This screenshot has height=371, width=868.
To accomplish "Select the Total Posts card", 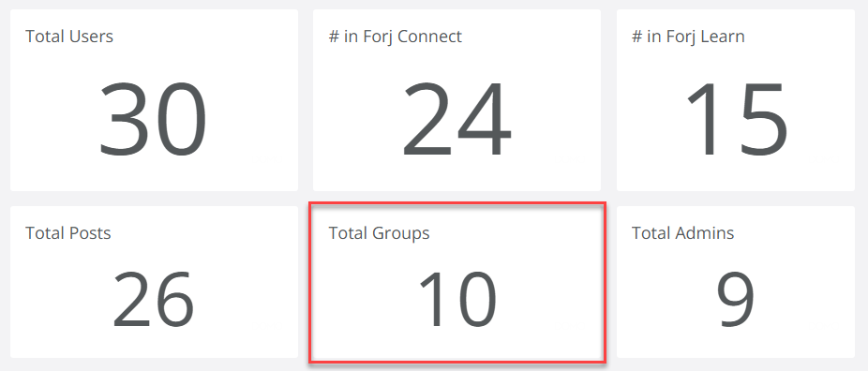I will [154, 282].
